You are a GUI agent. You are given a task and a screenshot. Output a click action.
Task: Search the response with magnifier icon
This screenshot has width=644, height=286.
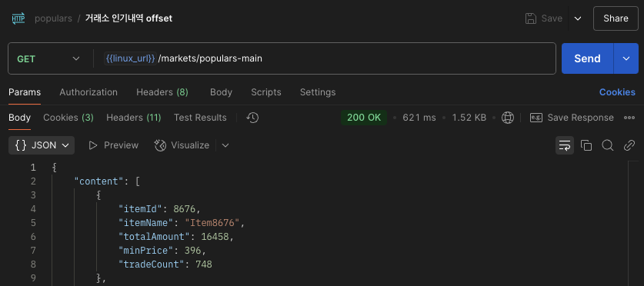coord(607,145)
